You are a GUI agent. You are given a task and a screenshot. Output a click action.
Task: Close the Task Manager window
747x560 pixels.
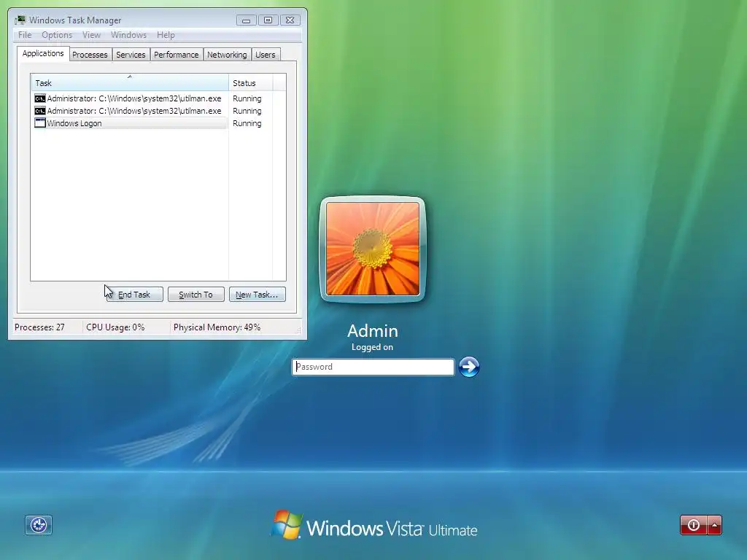coord(290,20)
